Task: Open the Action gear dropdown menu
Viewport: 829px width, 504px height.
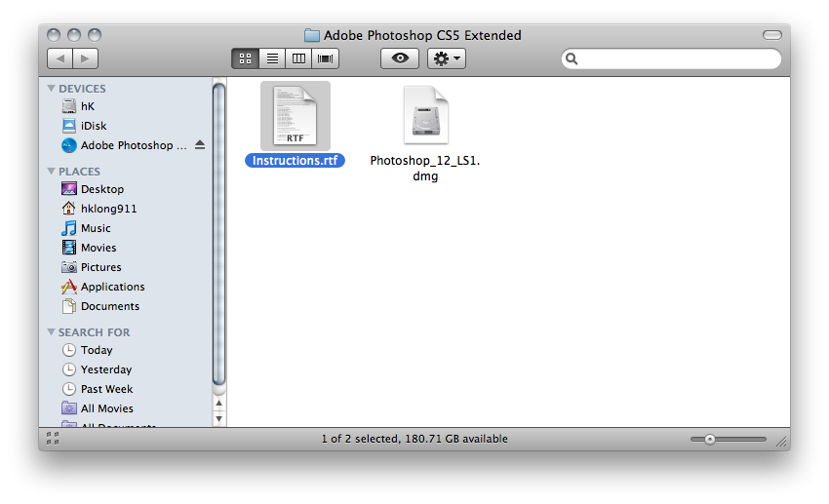Action: pos(447,58)
